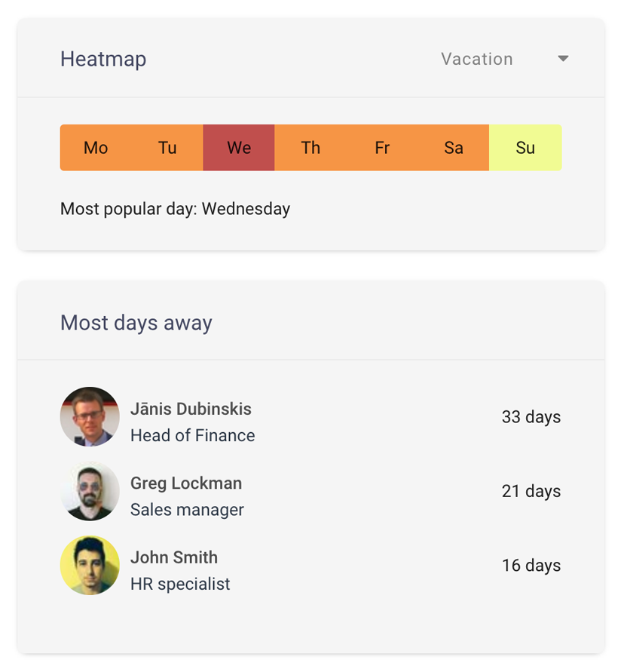The height and width of the screenshot is (672, 621).
Task: Click the Greg Lockman name
Action: tap(185, 483)
